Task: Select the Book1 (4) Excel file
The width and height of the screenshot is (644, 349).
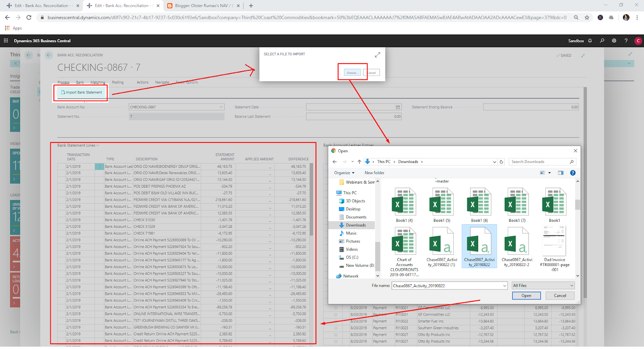Action: (404, 206)
